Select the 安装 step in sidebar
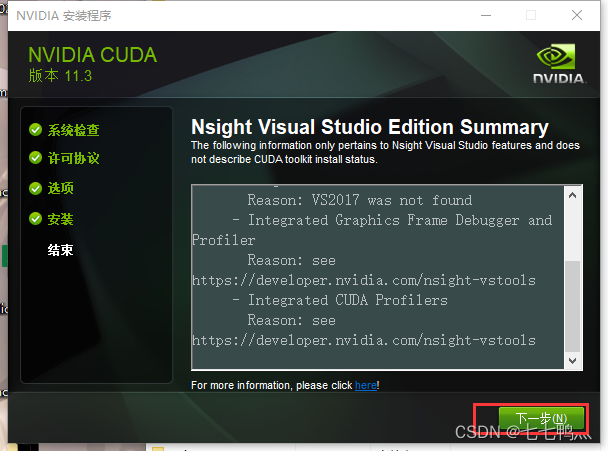Viewport: 608px width, 451px height. pos(60,219)
